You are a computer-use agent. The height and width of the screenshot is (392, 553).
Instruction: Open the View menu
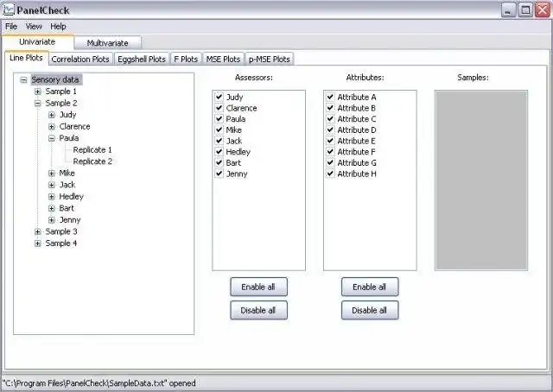pos(34,27)
